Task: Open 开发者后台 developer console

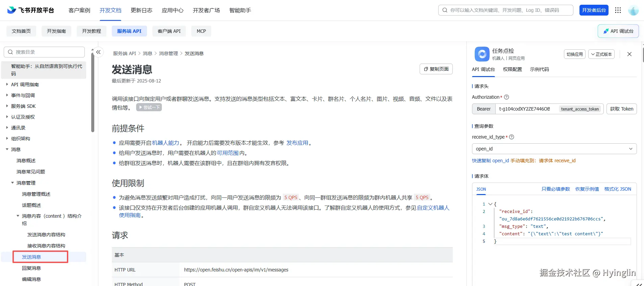Action: point(594,10)
